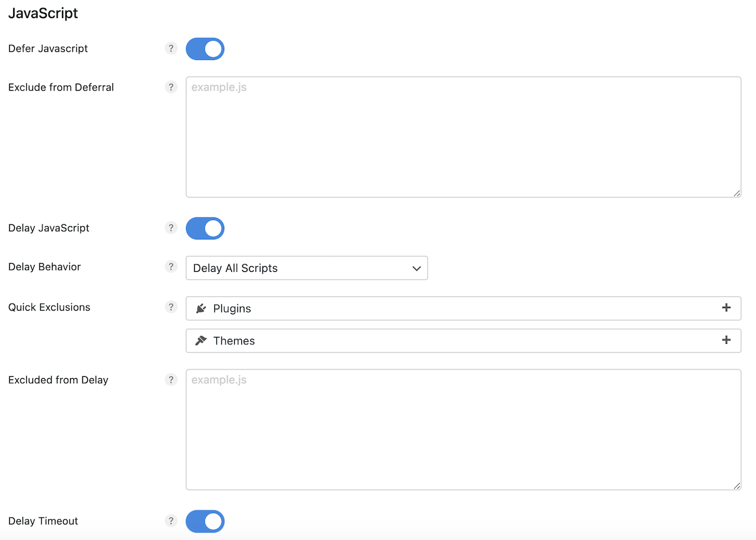Screen dimensions: 756x540
Task: Open the Excluded from Delay help tooltip
Action: click(x=171, y=379)
